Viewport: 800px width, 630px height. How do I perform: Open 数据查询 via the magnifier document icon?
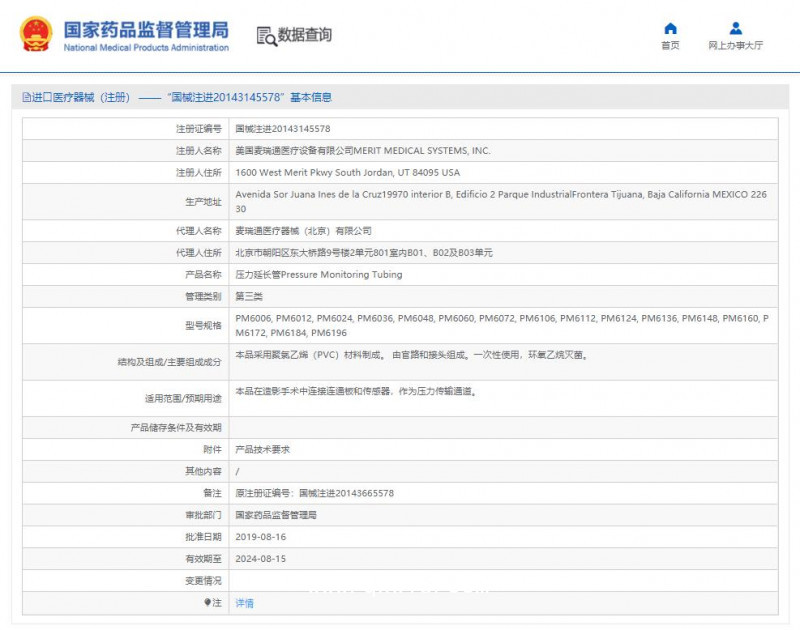coord(268,34)
